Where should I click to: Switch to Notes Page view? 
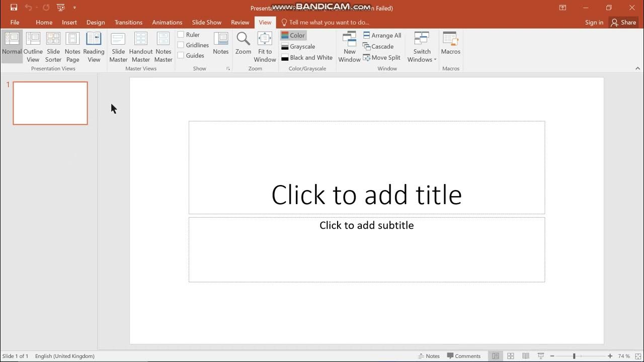(x=72, y=46)
